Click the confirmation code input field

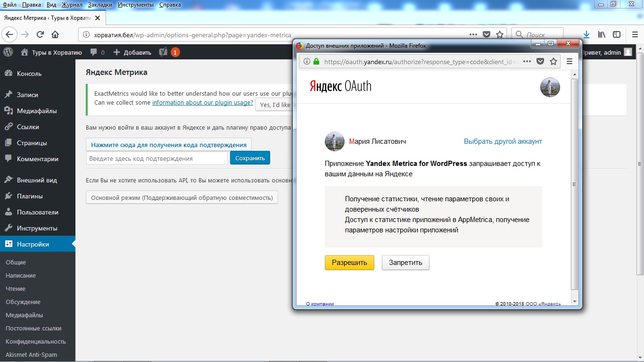tap(157, 158)
